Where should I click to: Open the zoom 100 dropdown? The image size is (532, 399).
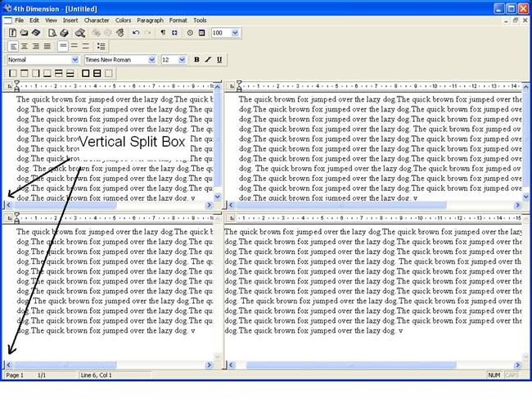[236, 33]
